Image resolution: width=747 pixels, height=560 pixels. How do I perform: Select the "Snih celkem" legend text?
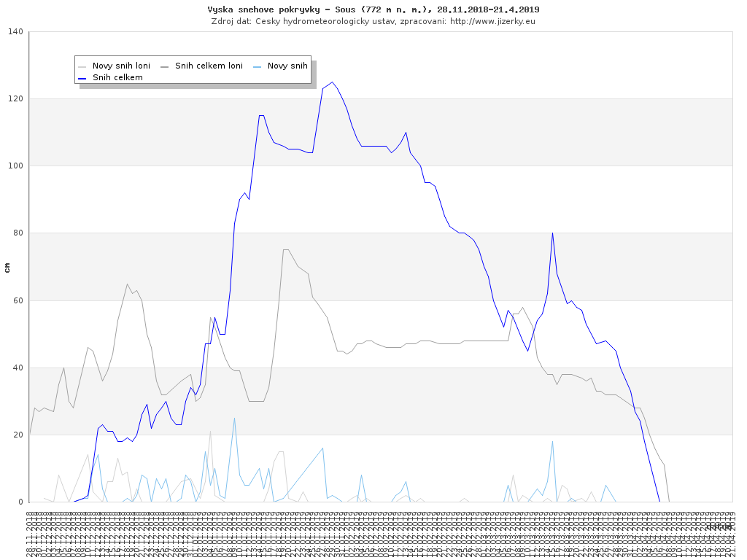[117, 77]
